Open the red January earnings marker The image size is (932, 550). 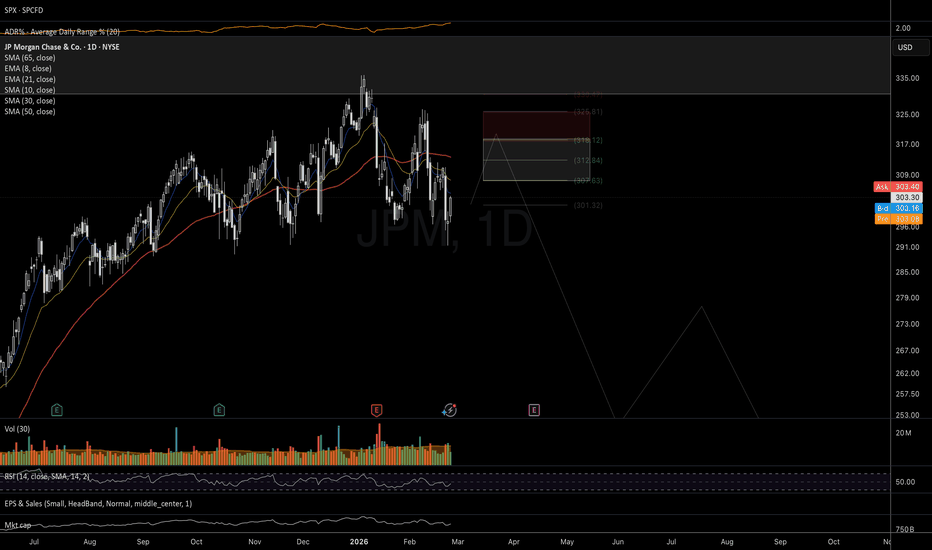click(x=376, y=410)
